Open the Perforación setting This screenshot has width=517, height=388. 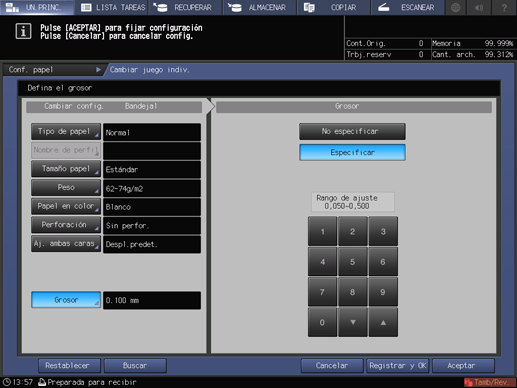point(66,225)
